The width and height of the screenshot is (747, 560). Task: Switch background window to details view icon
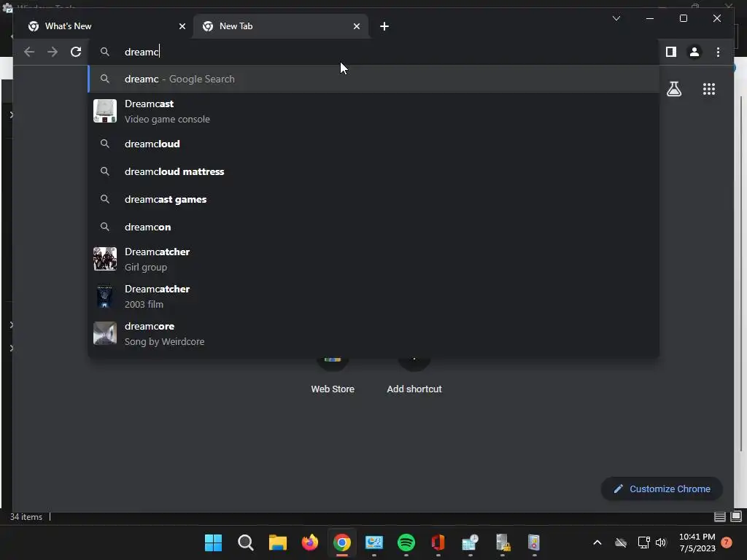coord(719,517)
